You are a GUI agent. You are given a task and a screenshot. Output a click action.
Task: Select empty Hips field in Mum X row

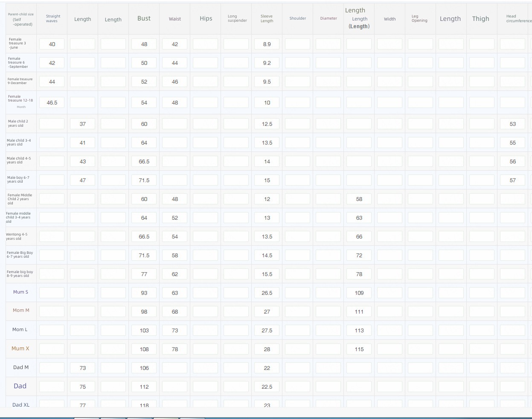(x=206, y=349)
